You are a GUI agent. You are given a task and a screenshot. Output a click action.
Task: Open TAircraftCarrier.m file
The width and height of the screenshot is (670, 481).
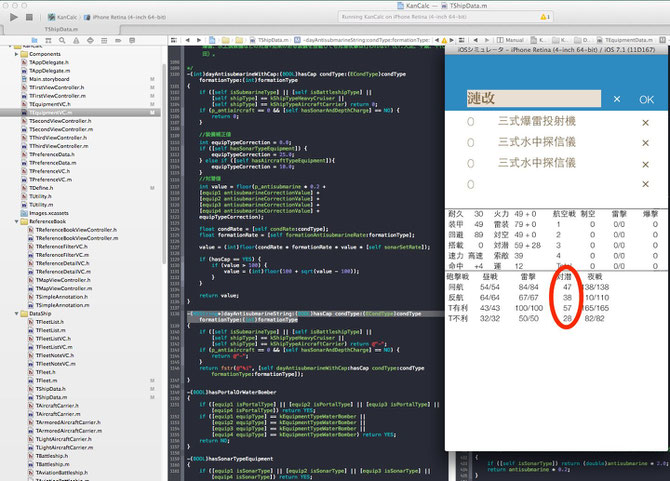point(58,414)
